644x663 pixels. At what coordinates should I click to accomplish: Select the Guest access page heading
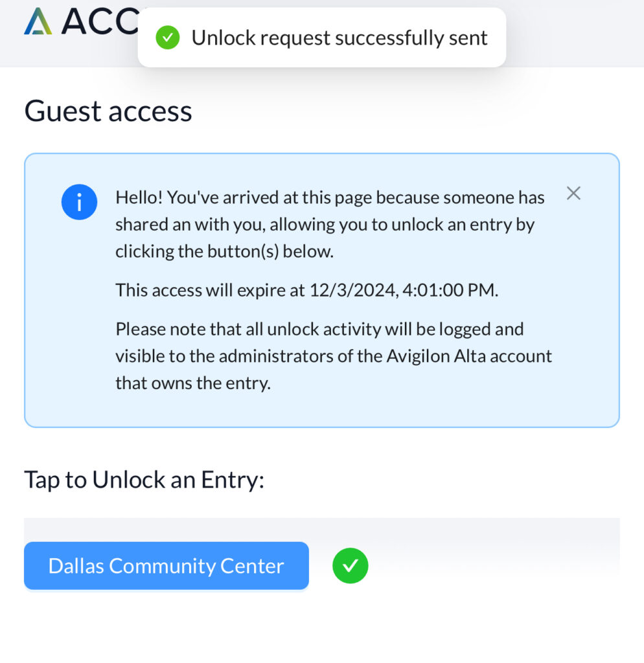coord(108,111)
